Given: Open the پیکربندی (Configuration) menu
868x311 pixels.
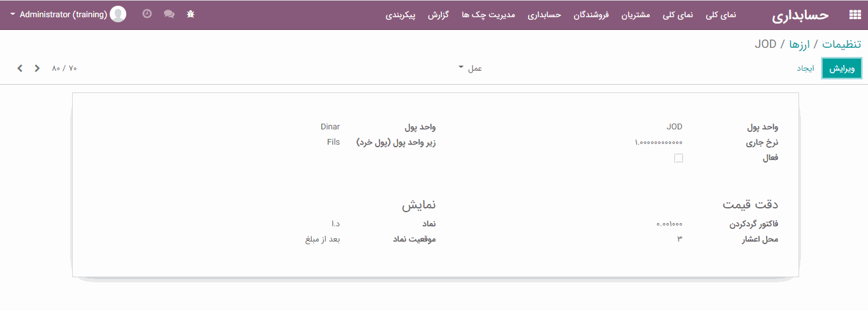Looking at the screenshot, I should (x=401, y=15).
